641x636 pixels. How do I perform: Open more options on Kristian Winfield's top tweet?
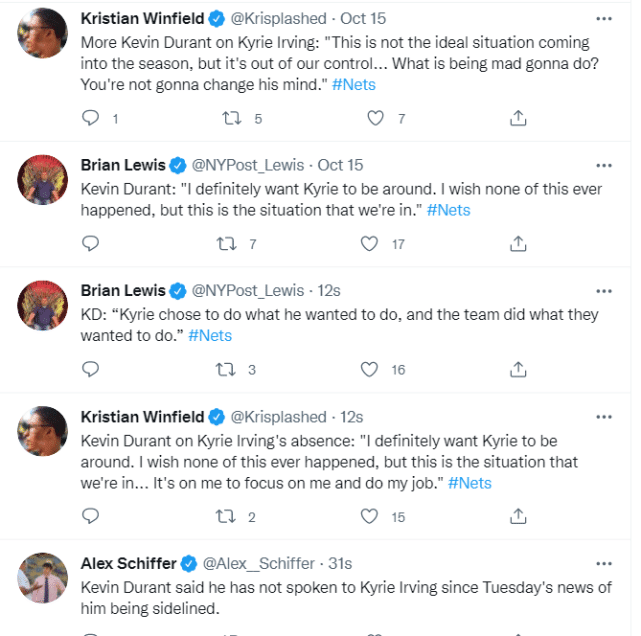tap(603, 18)
